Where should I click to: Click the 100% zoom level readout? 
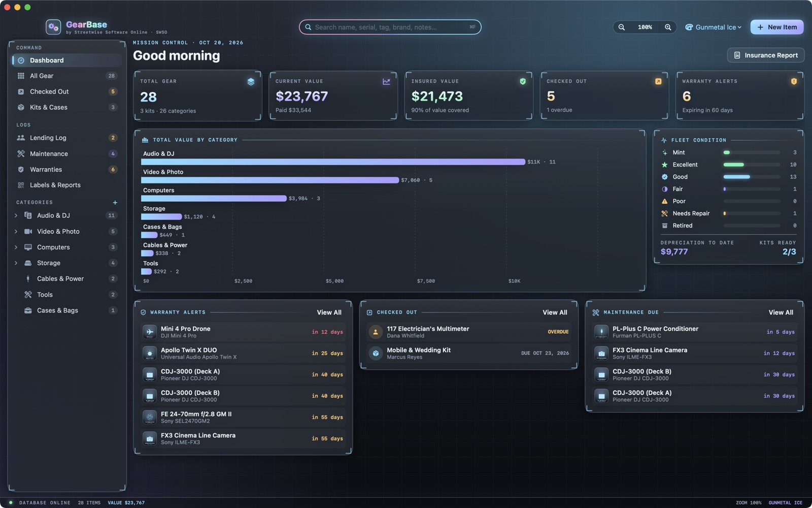click(645, 27)
